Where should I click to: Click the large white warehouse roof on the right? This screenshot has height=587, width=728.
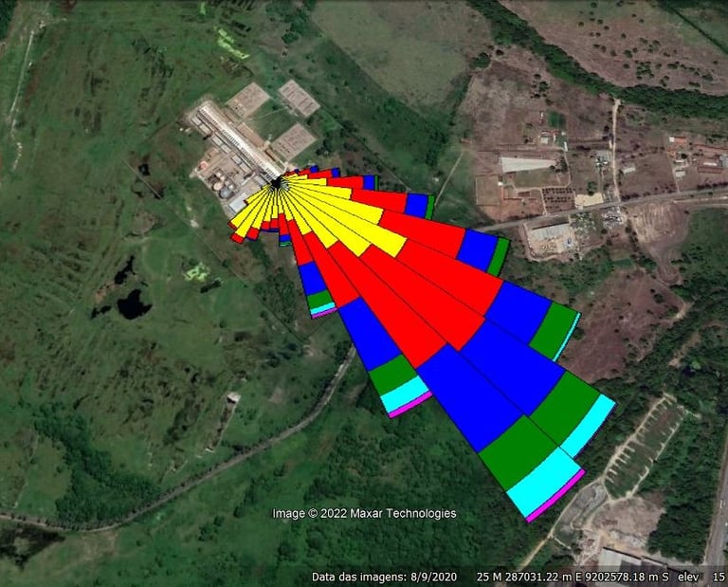[527, 164]
